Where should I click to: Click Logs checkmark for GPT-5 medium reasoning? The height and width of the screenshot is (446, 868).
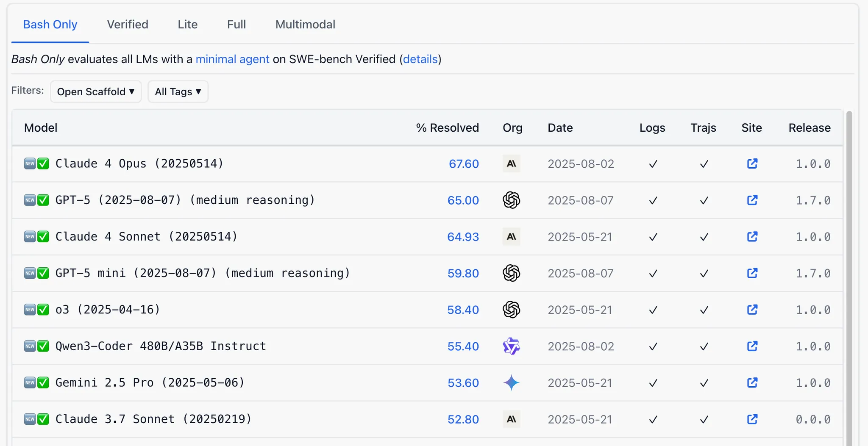coord(653,200)
